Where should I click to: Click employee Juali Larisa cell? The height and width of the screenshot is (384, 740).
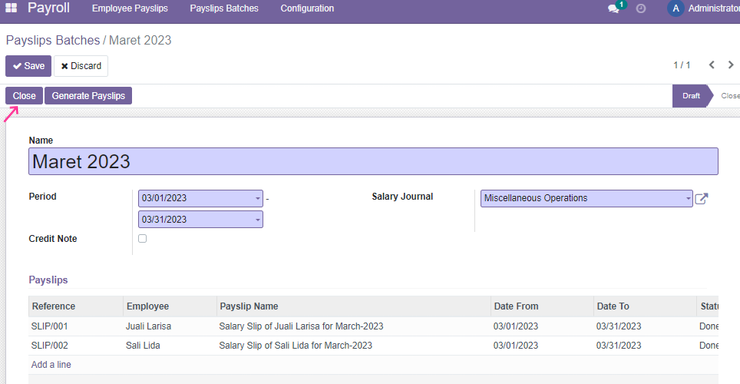click(x=148, y=326)
